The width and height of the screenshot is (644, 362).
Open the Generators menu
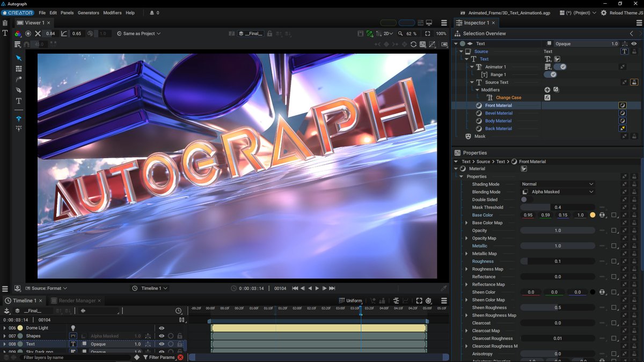[x=88, y=13]
